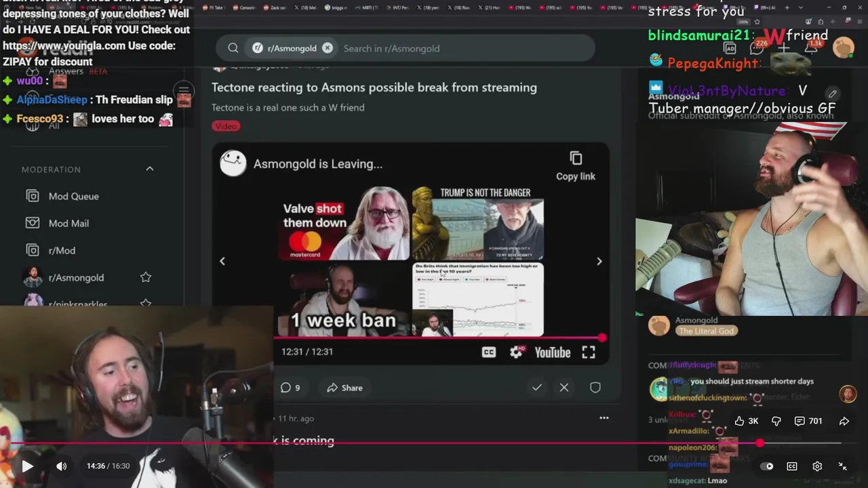Viewport: 868px width, 488px height.
Task: Open r/Asmongold in sidebar
Action: (x=76, y=277)
